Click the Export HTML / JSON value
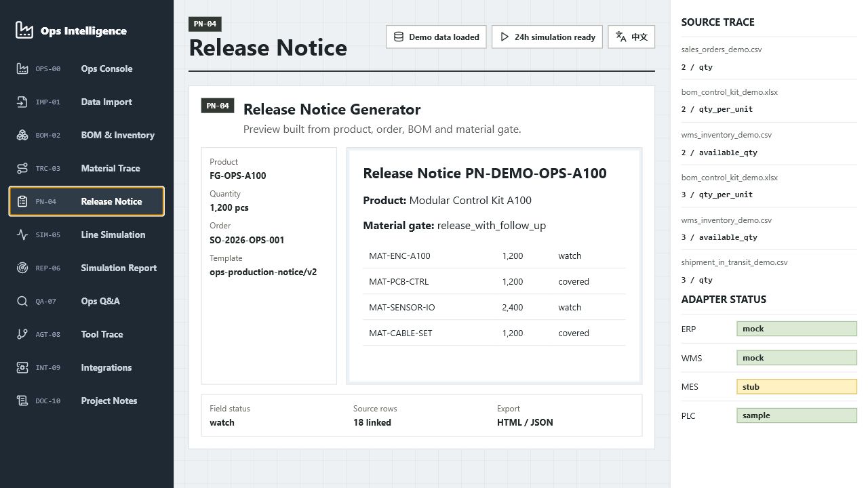The height and width of the screenshot is (488, 868). (525, 422)
